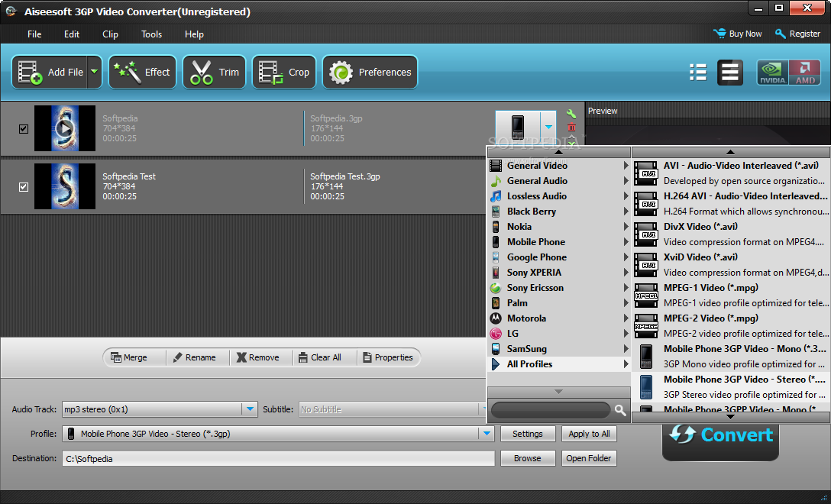Open Preferences
Viewport: 831px width, 504px height.
coord(370,72)
